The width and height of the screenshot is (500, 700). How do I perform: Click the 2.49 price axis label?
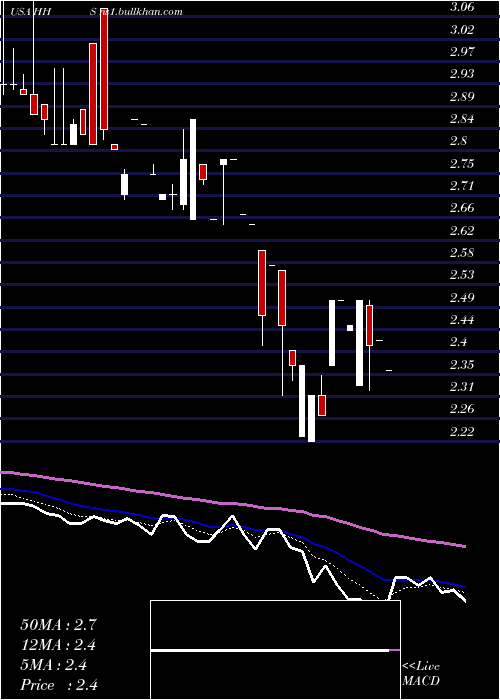462,297
